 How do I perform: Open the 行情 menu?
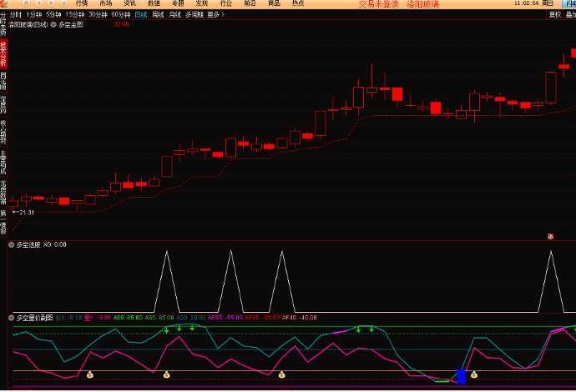pyautogui.click(x=81, y=4)
